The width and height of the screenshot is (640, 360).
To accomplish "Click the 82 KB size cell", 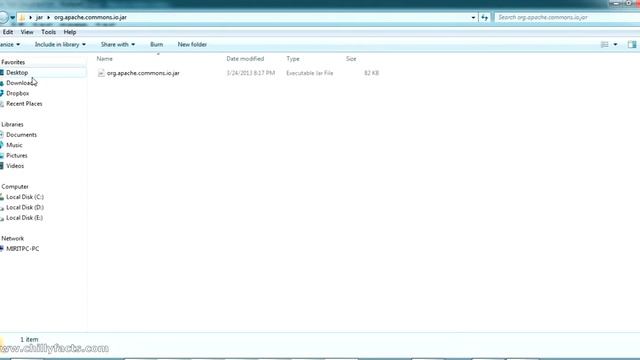I will coord(371,73).
